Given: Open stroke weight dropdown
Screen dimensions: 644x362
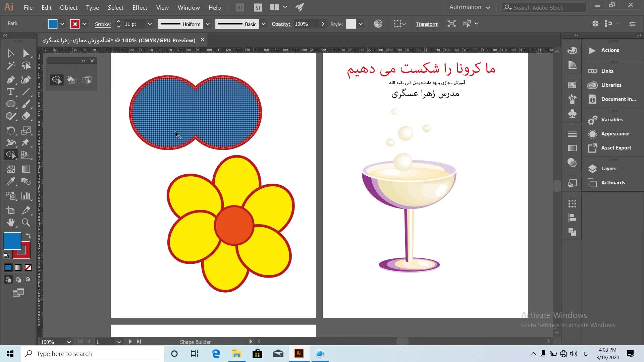Looking at the screenshot, I should click(x=150, y=24).
